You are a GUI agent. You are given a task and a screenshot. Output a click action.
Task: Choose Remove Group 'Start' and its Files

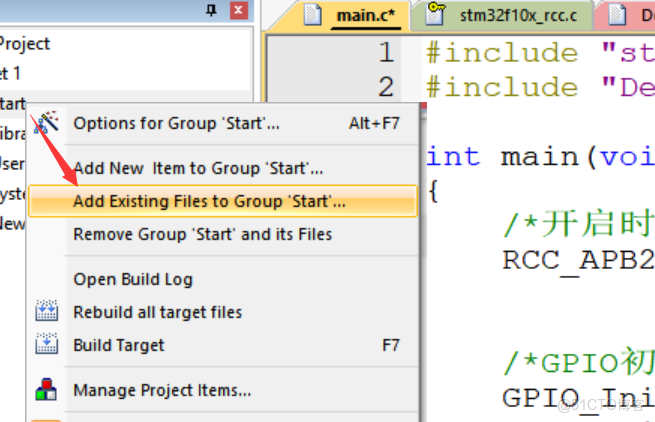coord(223,234)
